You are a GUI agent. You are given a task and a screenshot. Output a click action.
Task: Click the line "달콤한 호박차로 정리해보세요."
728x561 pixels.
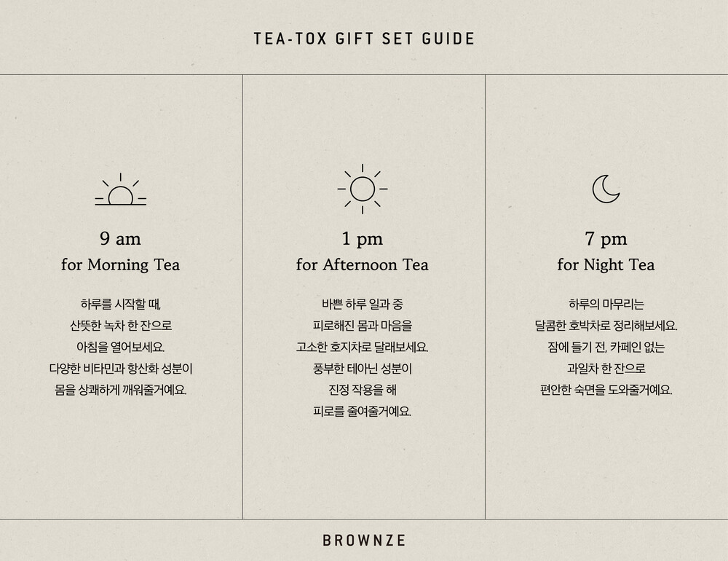[x=606, y=325]
